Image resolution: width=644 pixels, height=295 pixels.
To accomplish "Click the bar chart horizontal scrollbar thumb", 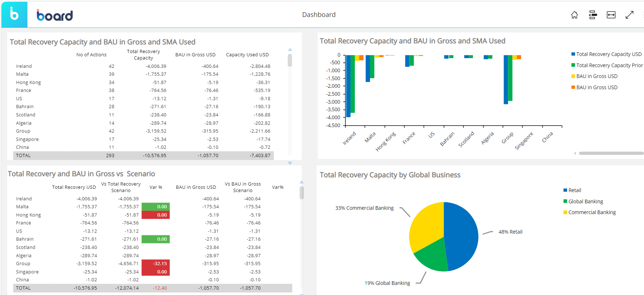I will pos(612,153).
